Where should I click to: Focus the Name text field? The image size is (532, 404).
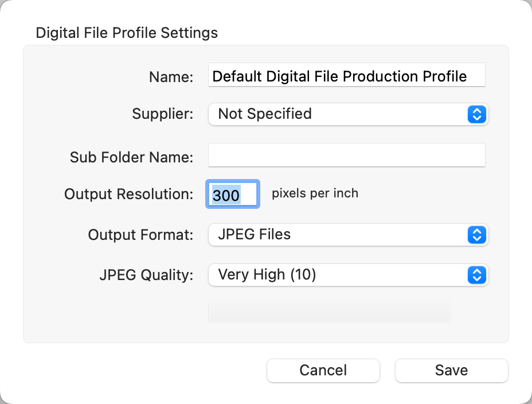(346, 76)
